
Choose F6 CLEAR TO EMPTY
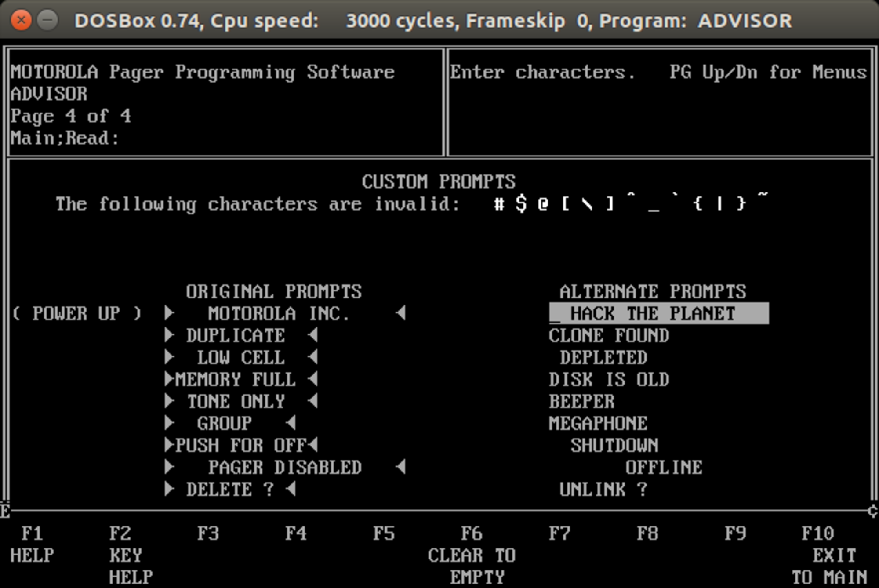click(x=472, y=555)
